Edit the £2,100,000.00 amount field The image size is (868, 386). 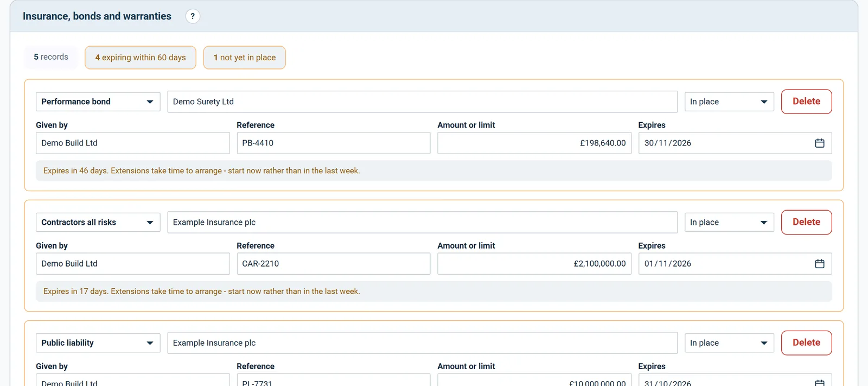(534, 263)
